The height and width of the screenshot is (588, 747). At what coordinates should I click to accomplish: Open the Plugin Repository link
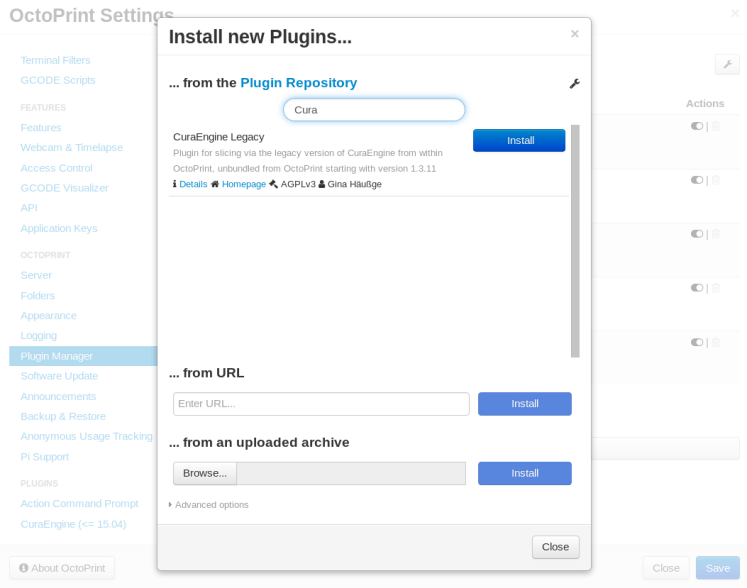click(x=298, y=83)
